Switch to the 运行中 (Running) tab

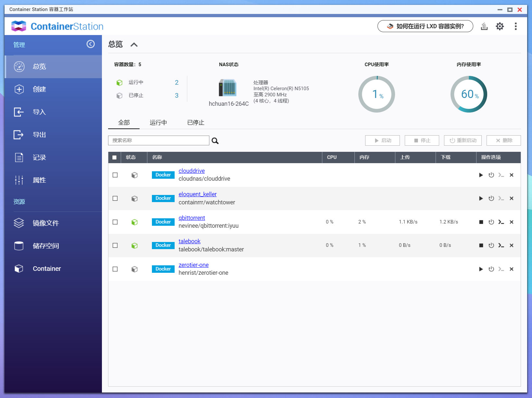[158, 123]
